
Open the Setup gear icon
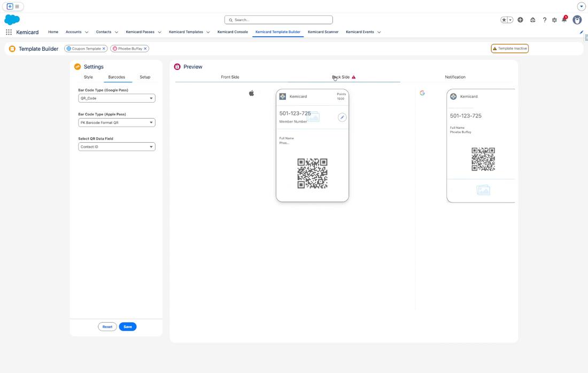(x=554, y=20)
